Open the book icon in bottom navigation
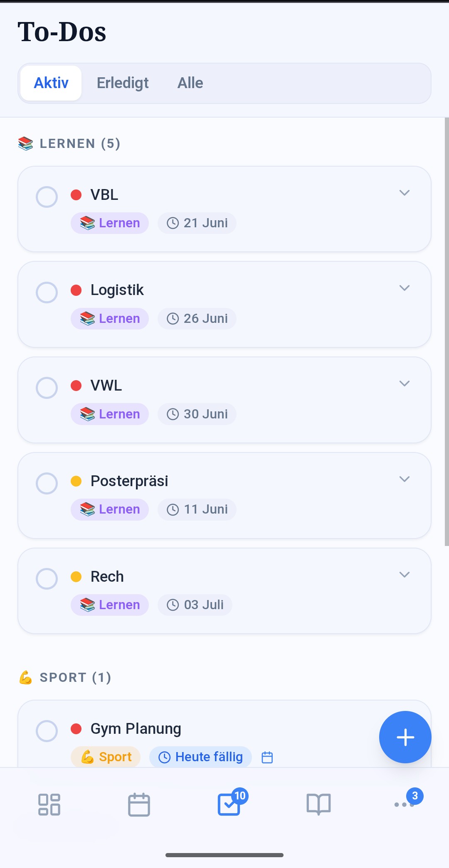449x868 pixels. [x=318, y=804]
